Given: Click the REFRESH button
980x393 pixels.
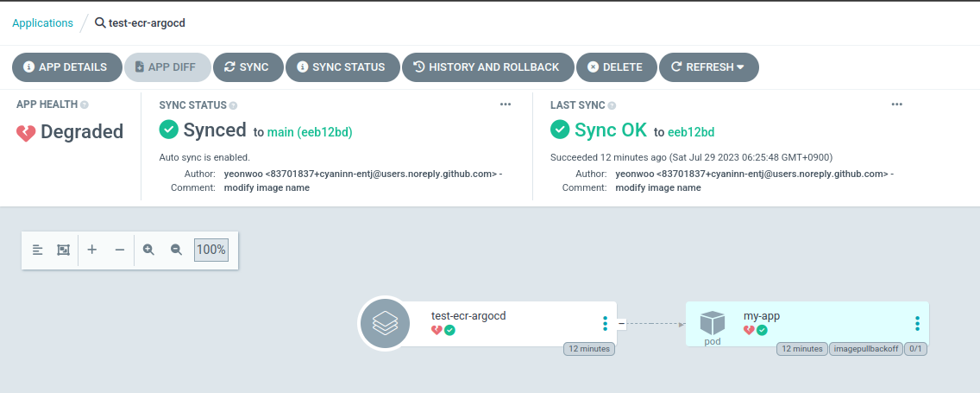Looking at the screenshot, I should (709, 67).
